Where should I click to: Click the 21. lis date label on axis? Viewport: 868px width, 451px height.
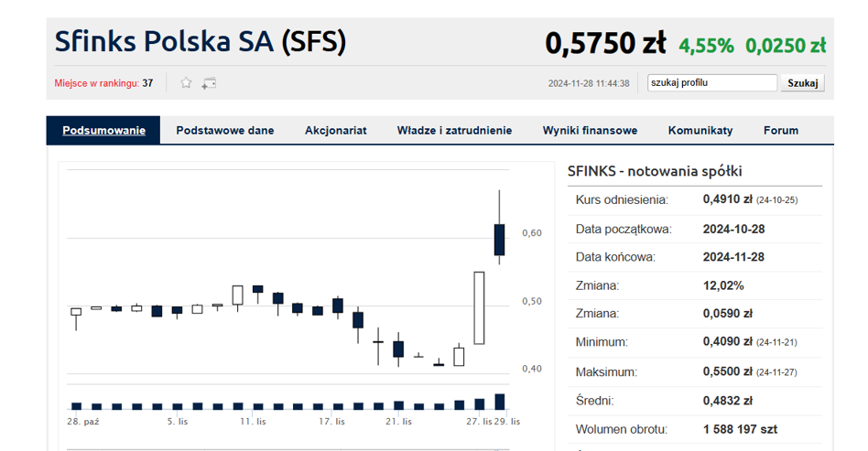point(398,422)
